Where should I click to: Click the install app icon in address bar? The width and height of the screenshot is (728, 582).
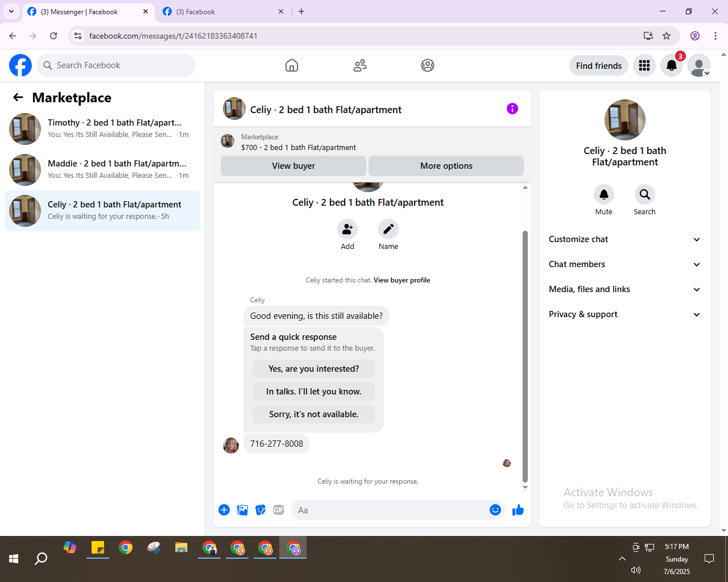tap(648, 36)
